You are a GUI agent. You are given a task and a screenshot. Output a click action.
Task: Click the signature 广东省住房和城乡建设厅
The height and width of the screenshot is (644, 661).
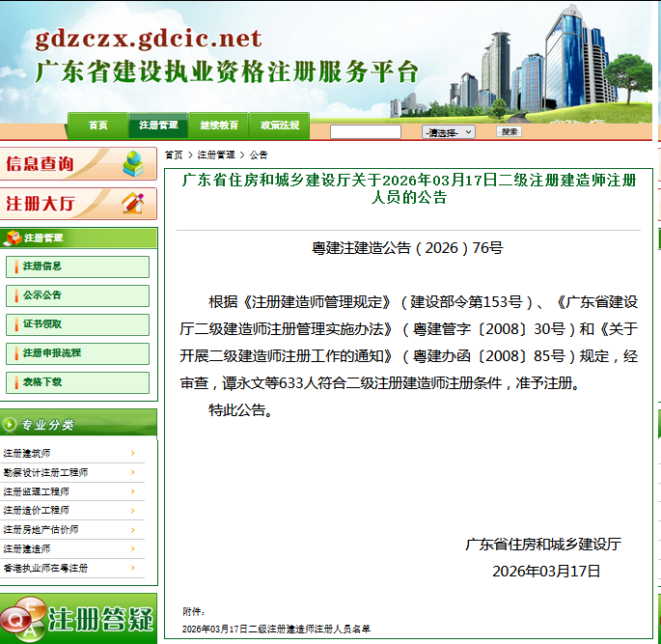coord(543,545)
